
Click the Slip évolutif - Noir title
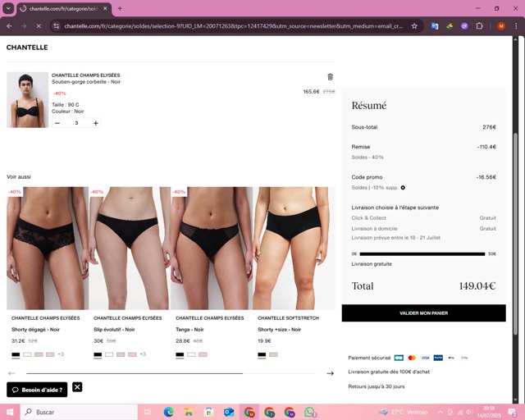(114, 330)
